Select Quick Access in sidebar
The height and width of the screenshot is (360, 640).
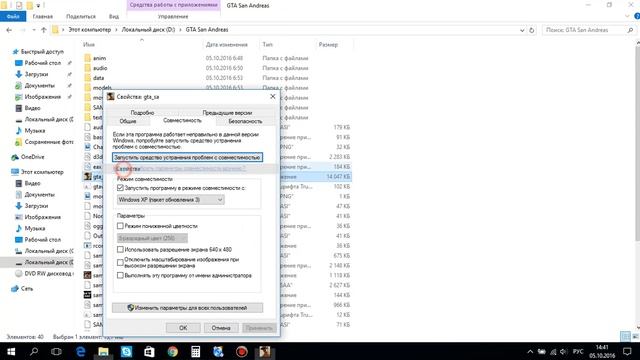42,51
